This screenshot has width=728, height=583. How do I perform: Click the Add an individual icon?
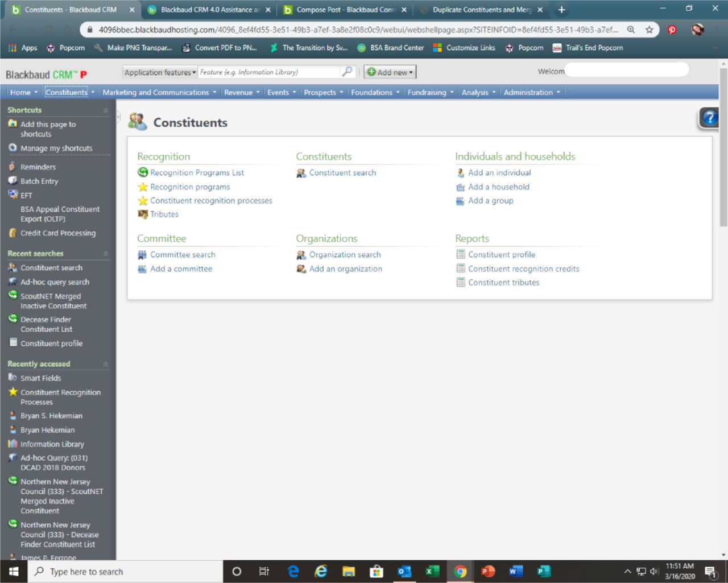[x=461, y=173]
